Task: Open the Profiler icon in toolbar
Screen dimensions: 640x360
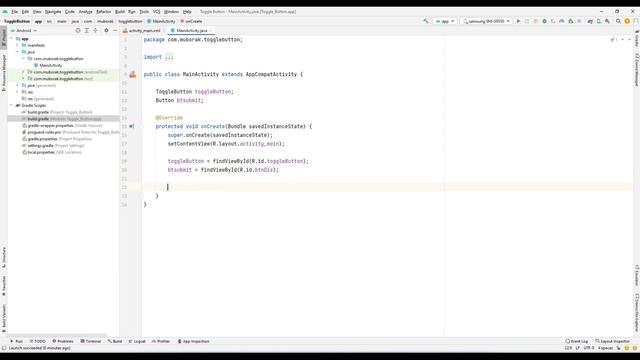Action: [562, 21]
